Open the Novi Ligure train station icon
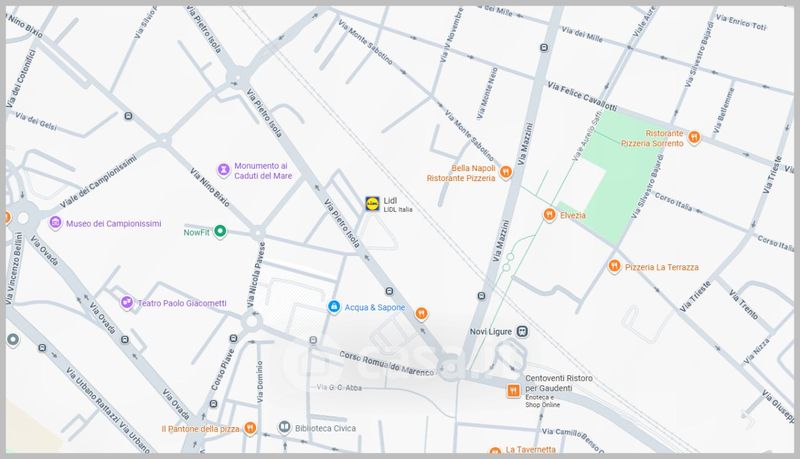 [522, 331]
